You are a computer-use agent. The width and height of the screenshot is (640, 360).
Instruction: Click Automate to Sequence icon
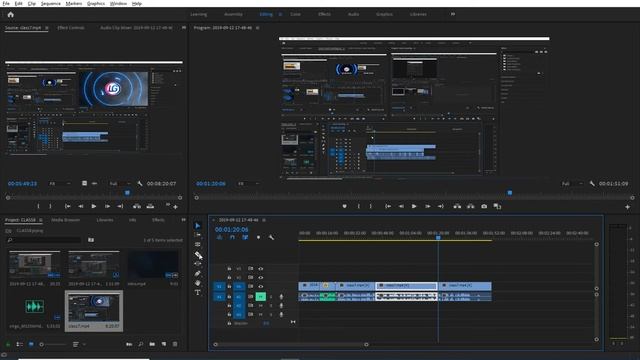point(129,344)
